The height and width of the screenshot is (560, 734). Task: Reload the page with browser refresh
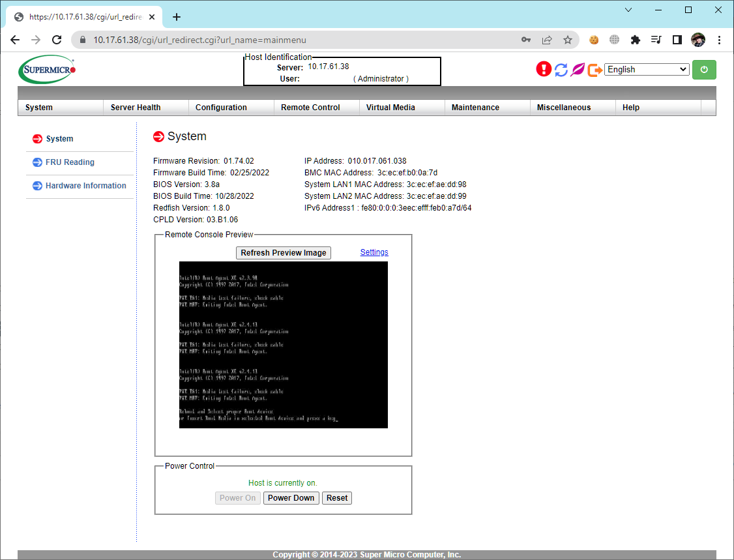click(x=57, y=40)
